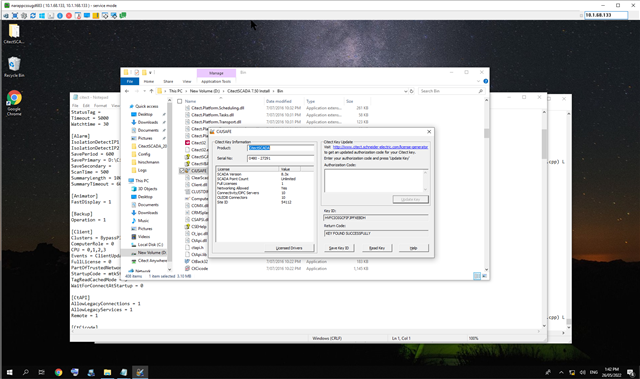
Task: Click the gear settings icon in remote toolbar
Action: point(24,16)
